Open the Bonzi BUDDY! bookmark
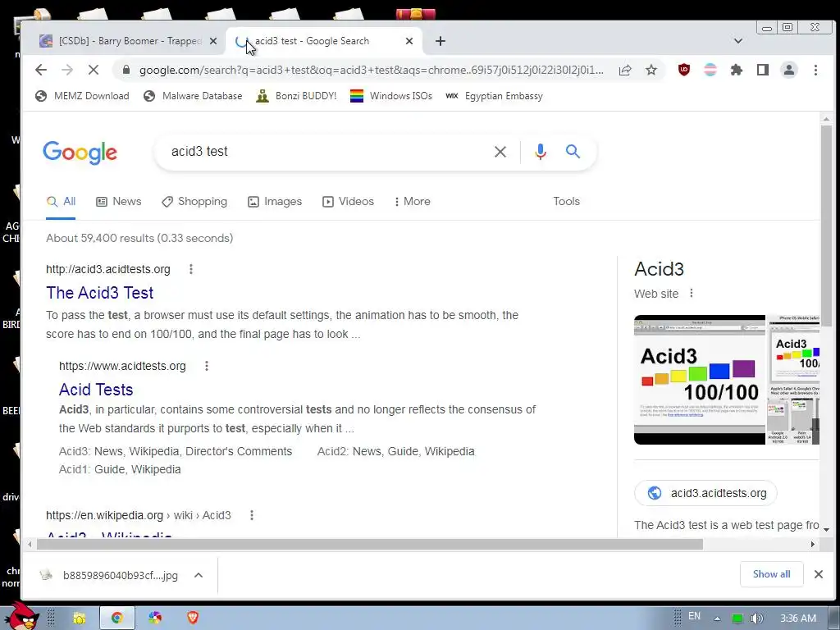The image size is (840, 630). [296, 96]
